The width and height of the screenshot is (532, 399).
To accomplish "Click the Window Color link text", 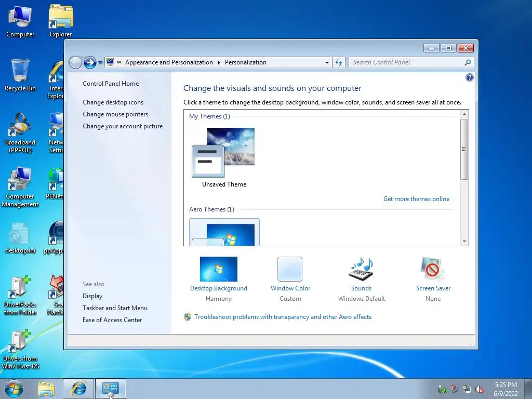I will click(x=290, y=288).
